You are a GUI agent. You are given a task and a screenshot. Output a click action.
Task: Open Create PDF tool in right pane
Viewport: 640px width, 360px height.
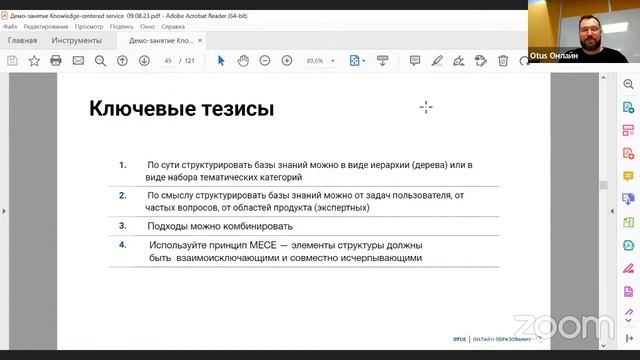[629, 153]
